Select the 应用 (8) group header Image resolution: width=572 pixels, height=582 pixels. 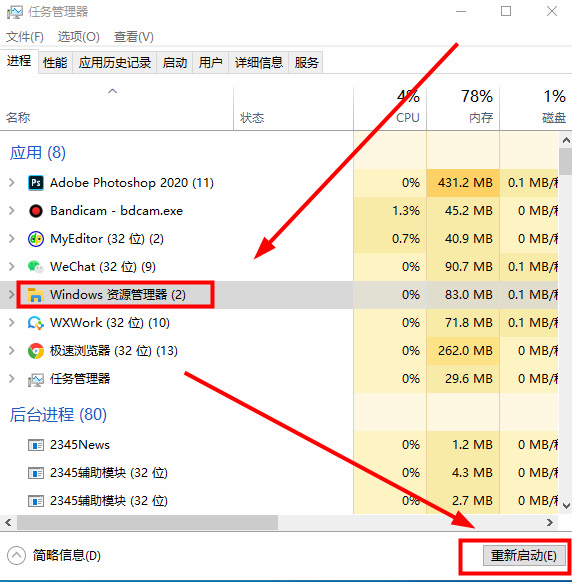[x=38, y=153]
